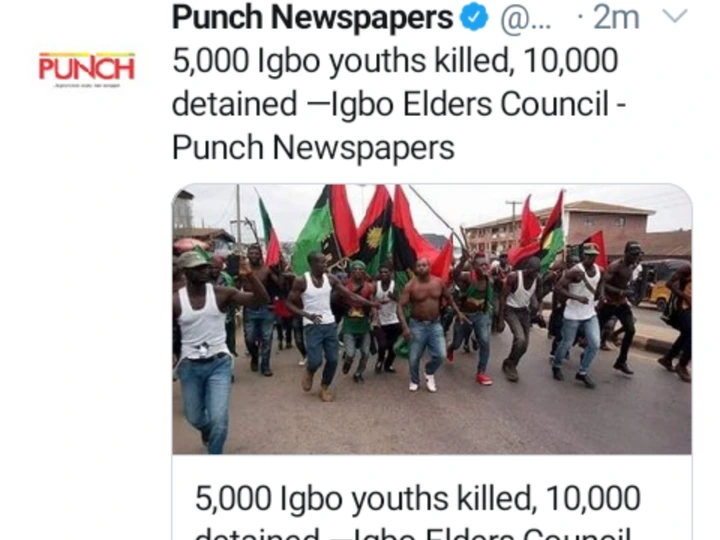This screenshot has height=540, width=720.
Task: Click 'Punch Newspapers' text in tweet body
Action: 313,148
